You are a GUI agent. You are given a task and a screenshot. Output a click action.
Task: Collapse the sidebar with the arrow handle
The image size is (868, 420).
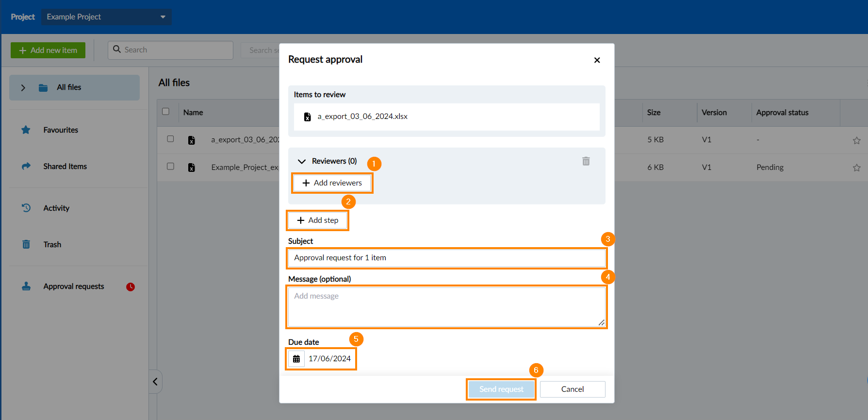pyautogui.click(x=155, y=382)
